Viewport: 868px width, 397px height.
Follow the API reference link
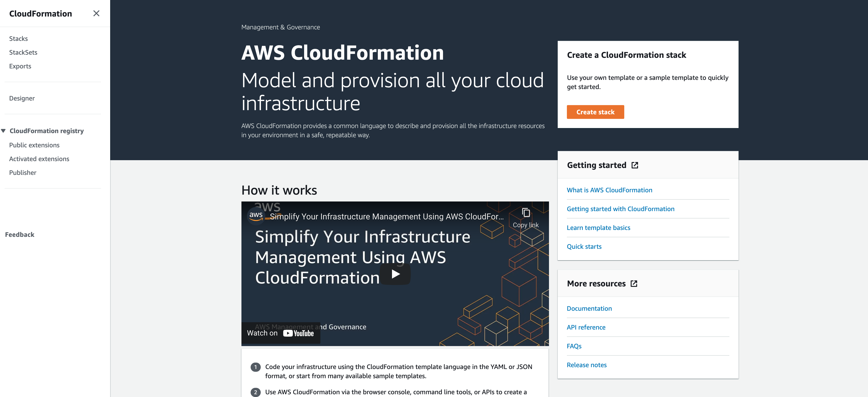click(586, 327)
